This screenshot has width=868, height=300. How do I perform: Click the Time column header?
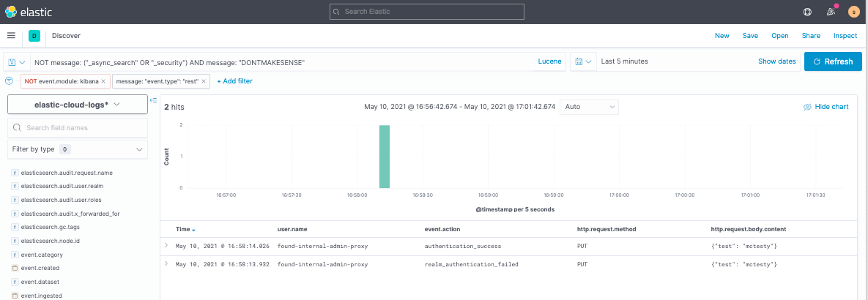(x=182, y=229)
